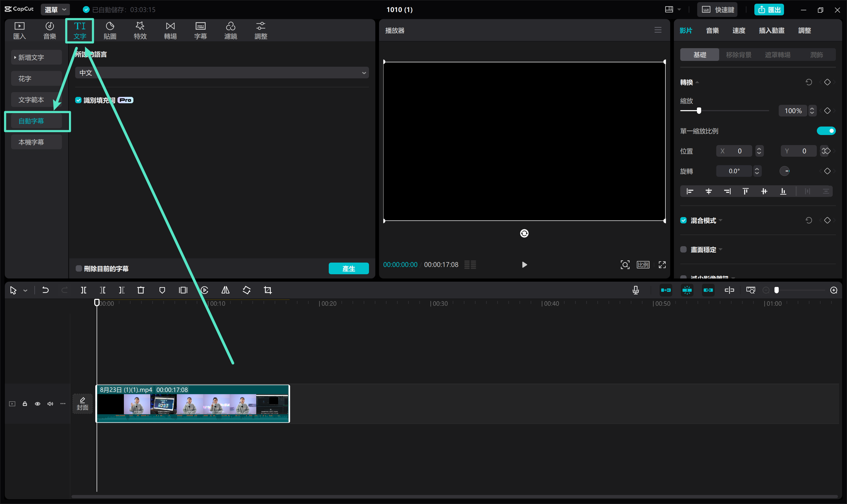Click the 產生 generate button
The width and height of the screenshot is (847, 504).
[x=349, y=268]
